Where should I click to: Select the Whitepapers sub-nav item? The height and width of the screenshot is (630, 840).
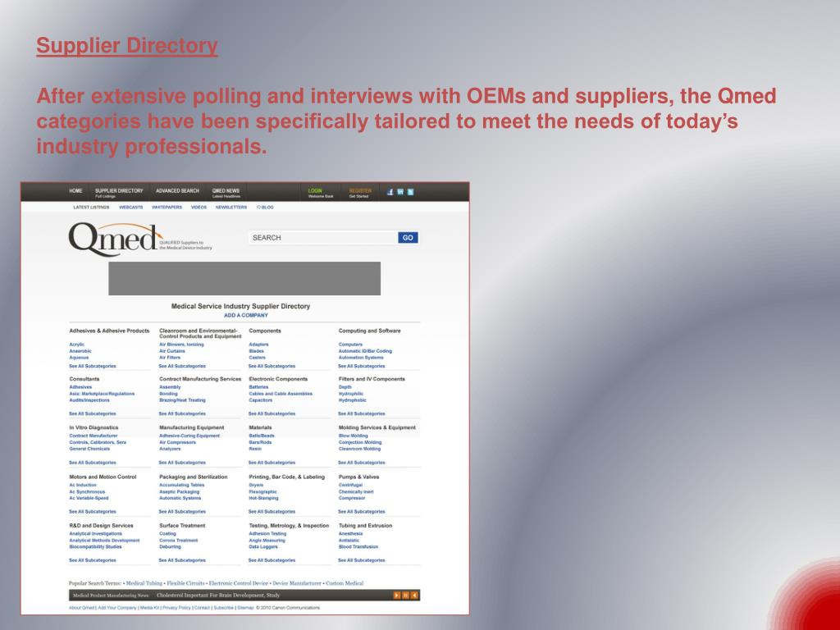point(167,208)
